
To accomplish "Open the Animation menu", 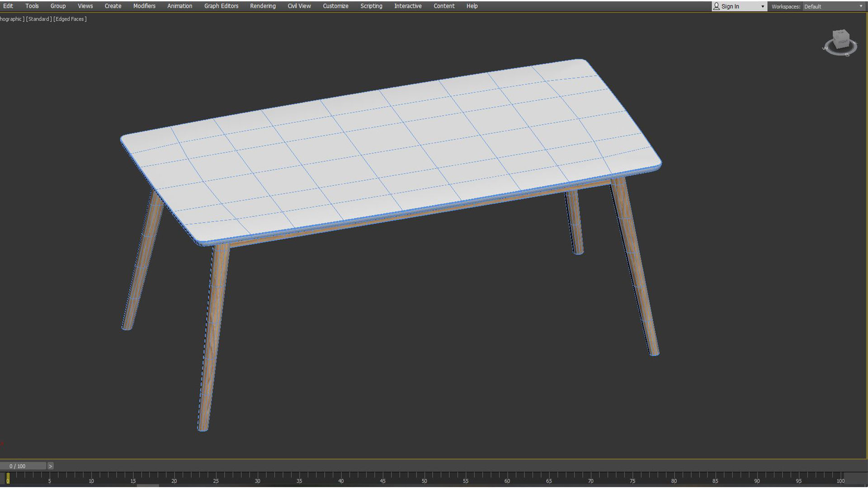I will [179, 6].
